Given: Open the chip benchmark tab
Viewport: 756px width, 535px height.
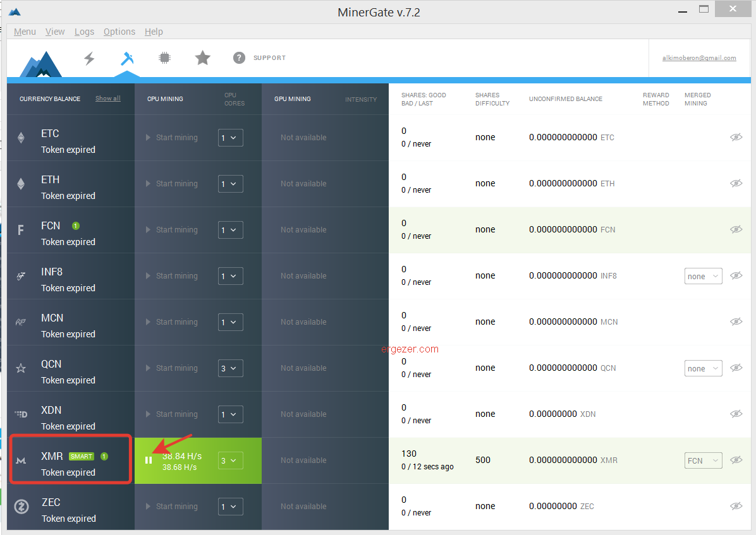Looking at the screenshot, I should (x=164, y=58).
